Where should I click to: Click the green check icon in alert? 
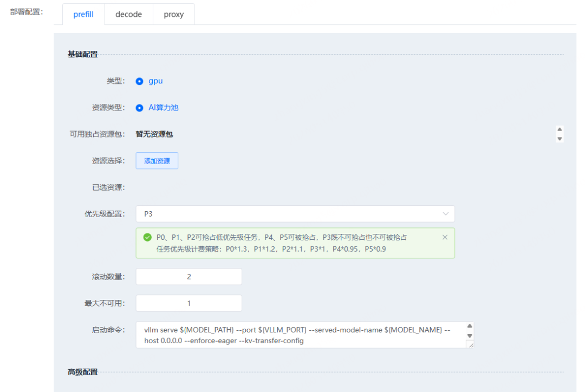pyautogui.click(x=147, y=237)
